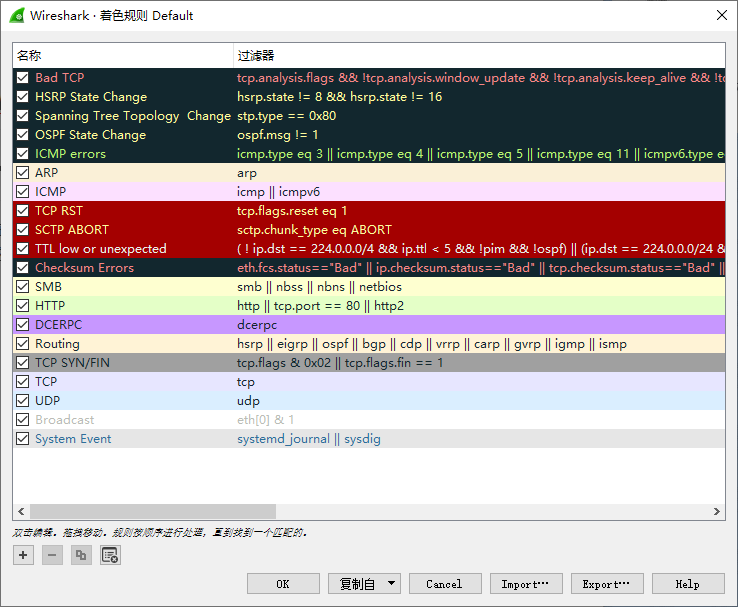Click the Export… button
The width and height of the screenshot is (738, 607).
tap(607, 584)
